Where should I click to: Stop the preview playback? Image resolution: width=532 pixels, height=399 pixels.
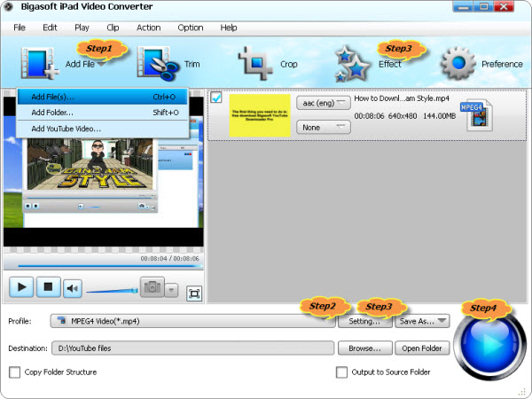[48, 287]
